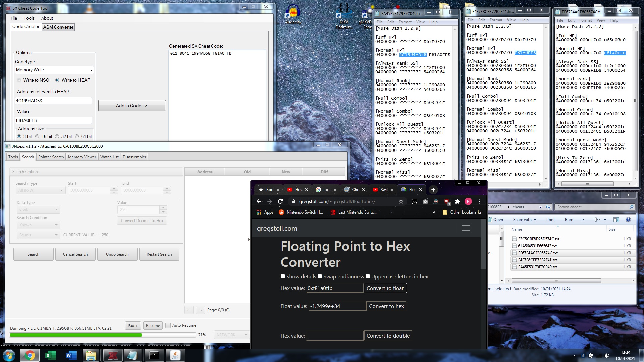Reload the gregstoll.com page
The width and height of the screenshot is (644, 362).
(280, 201)
